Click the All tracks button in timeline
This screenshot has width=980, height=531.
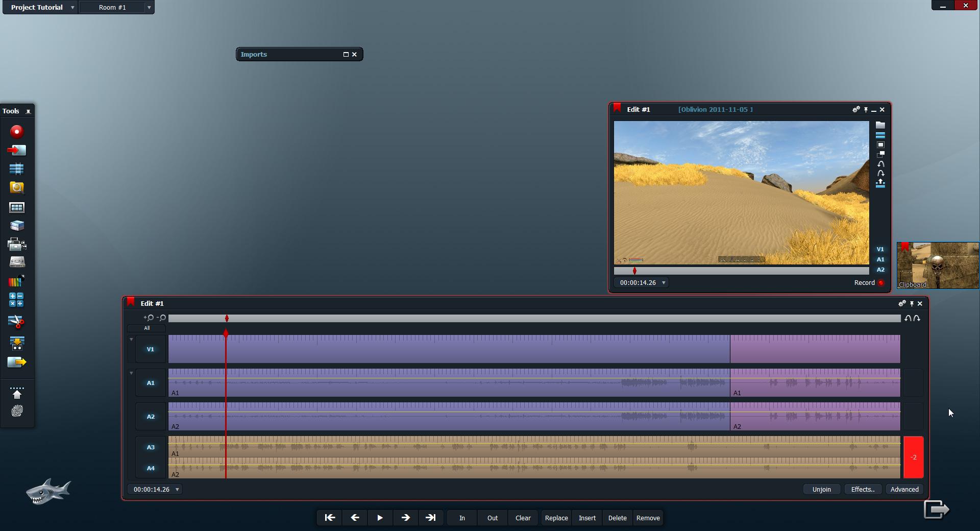[146, 328]
